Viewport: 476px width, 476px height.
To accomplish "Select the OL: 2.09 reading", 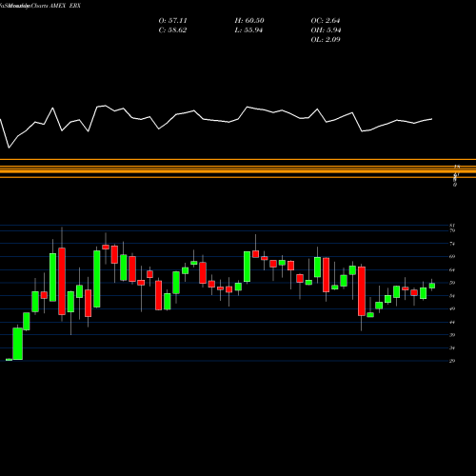I will [326, 40].
